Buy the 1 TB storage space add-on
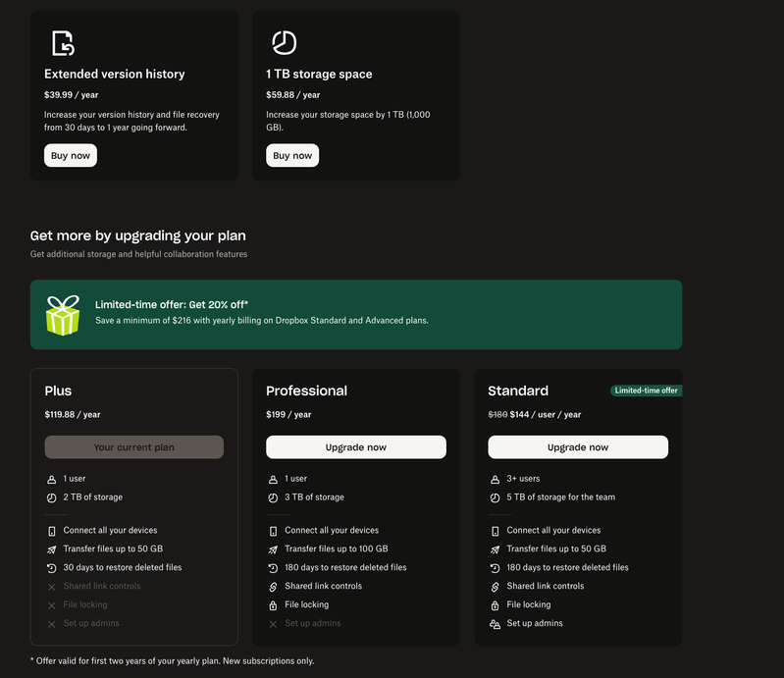The height and width of the screenshot is (678, 784). coord(292,155)
